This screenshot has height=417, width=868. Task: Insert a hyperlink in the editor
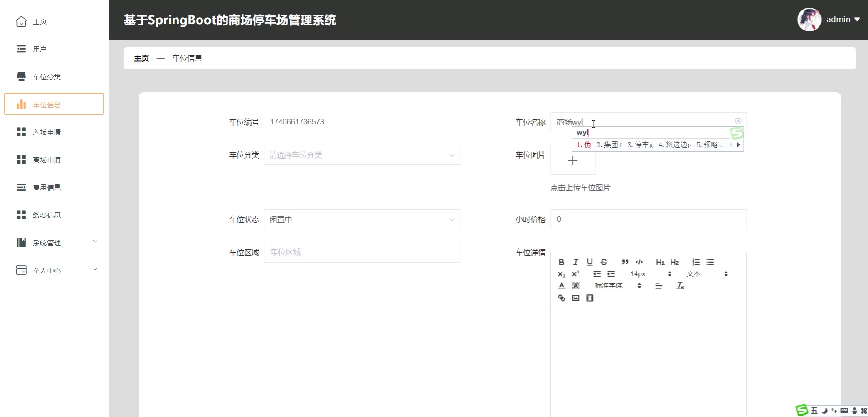click(x=562, y=298)
